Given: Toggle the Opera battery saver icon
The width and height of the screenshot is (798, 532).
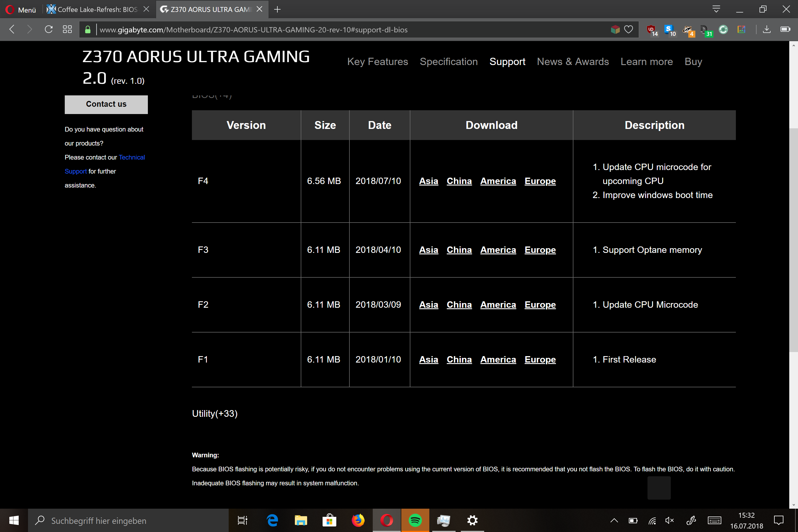Looking at the screenshot, I should (x=785, y=29).
